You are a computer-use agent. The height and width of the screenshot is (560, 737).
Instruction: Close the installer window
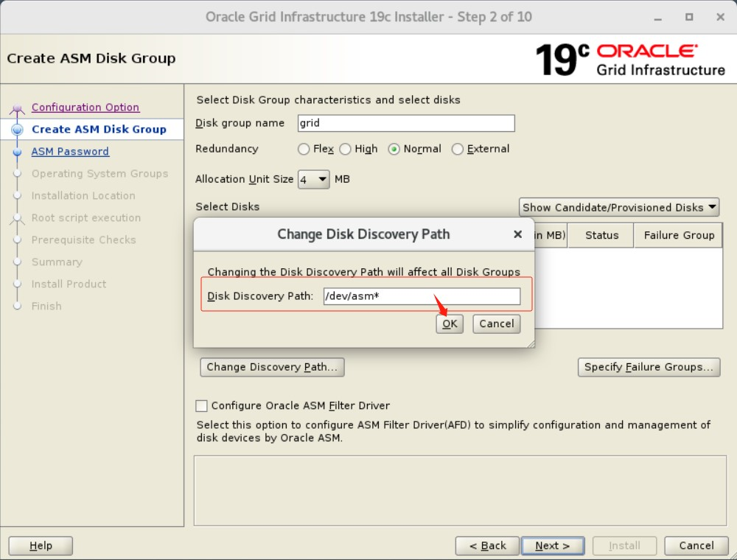click(720, 17)
